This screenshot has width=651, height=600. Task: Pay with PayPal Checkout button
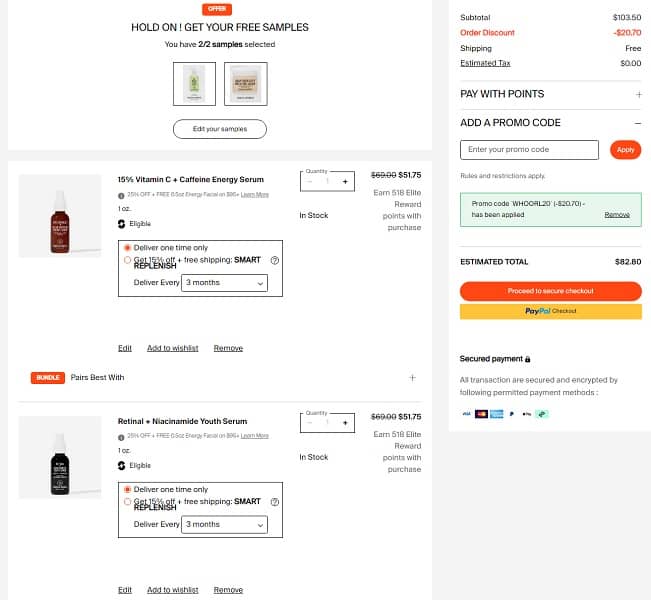point(550,311)
